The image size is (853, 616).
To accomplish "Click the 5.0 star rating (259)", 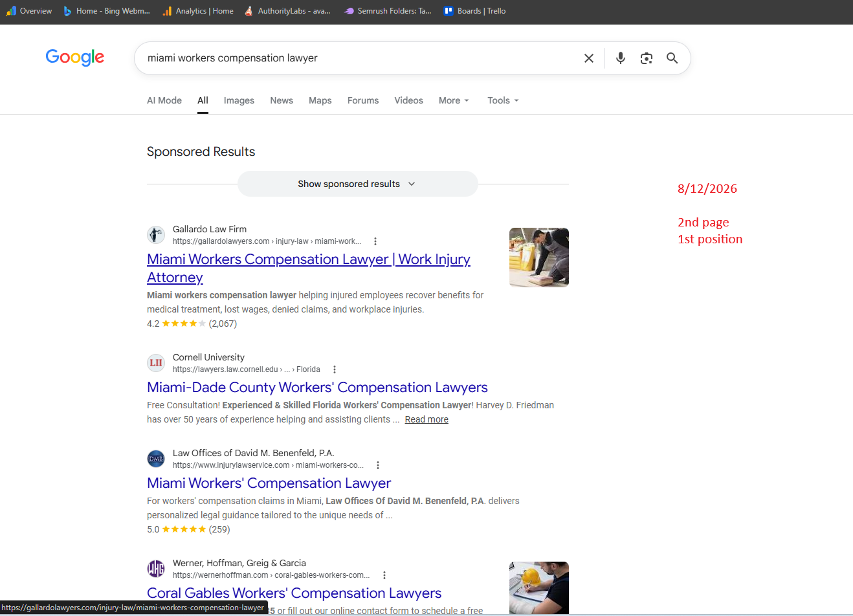I will (188, 529).
